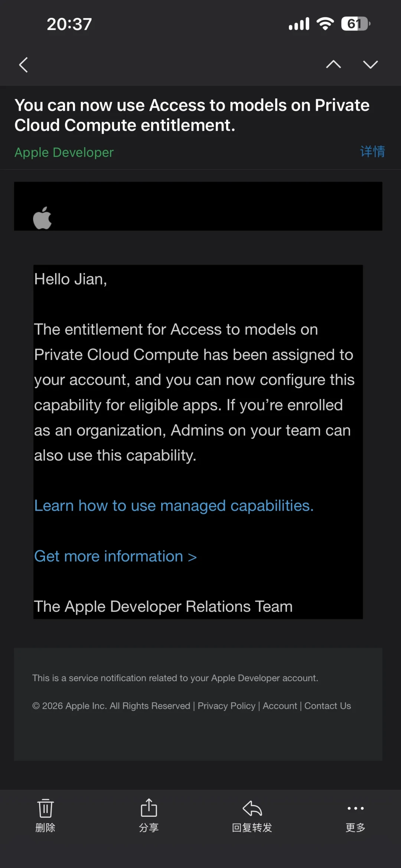Image resolution: width=401 pixels, height=868 pixels.
Task: Open 'Get more information >' link
Action: pyautogui.click(x=115, y=556)
